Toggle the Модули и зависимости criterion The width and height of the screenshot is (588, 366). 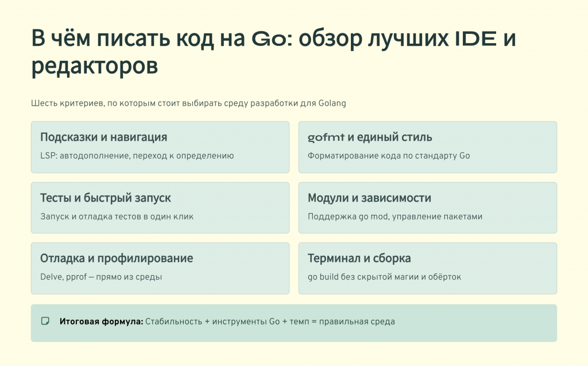point(428,207)
